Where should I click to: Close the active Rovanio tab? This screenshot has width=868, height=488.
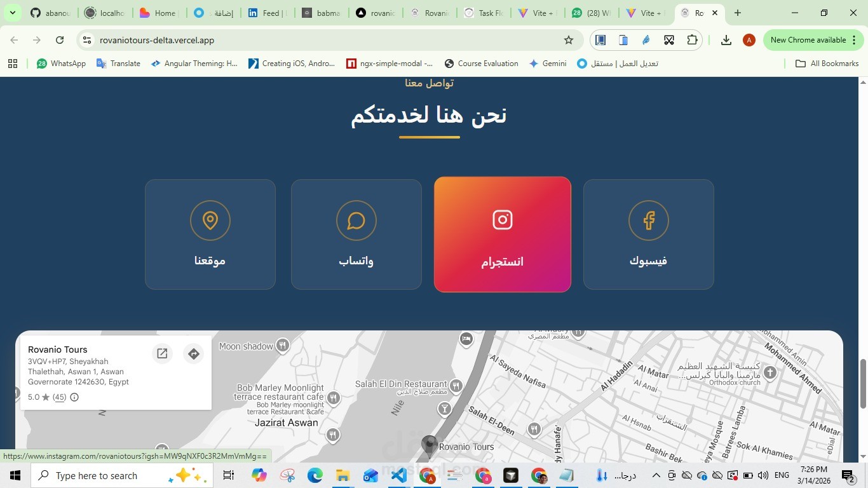(x=715, y=13)
